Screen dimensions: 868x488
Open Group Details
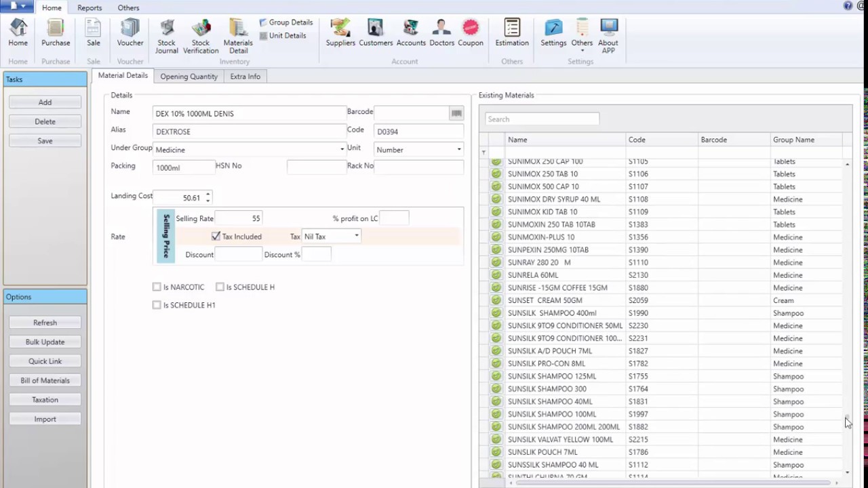286,22
